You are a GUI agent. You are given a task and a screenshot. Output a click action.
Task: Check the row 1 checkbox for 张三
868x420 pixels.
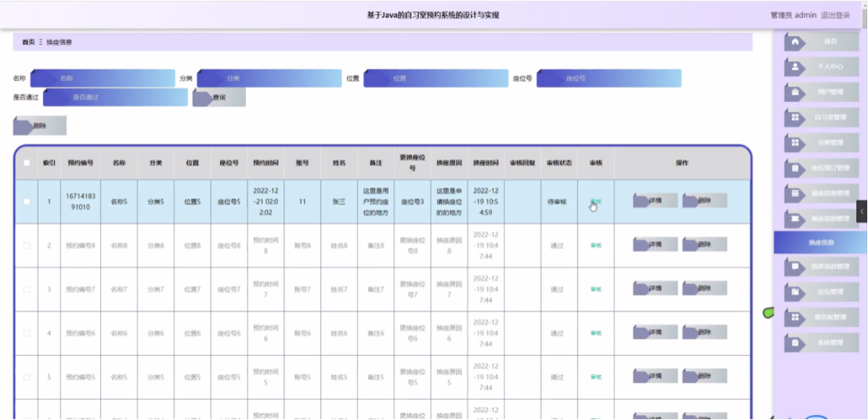pos(27,201)
